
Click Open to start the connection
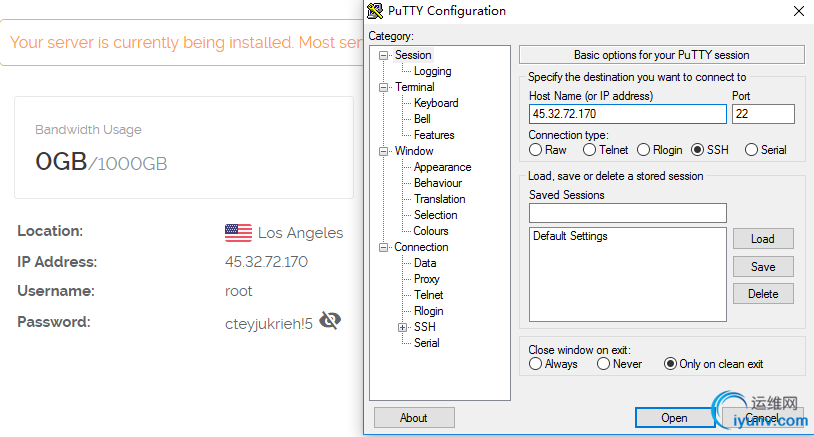[x=674, y=418]
